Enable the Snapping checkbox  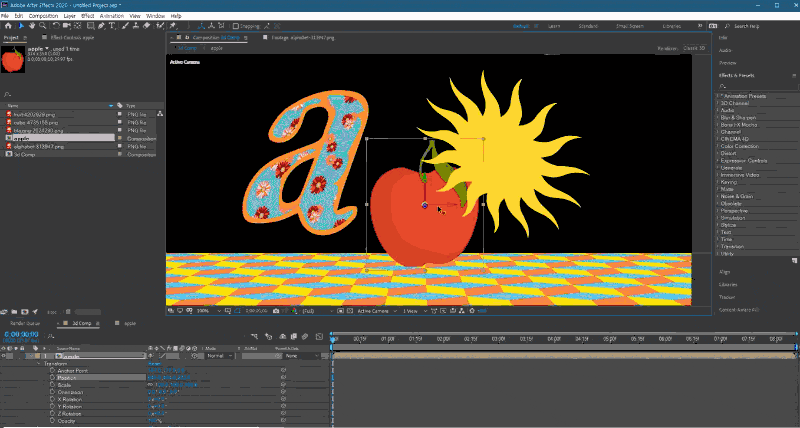pyautogui.click(x=234, y=26)
